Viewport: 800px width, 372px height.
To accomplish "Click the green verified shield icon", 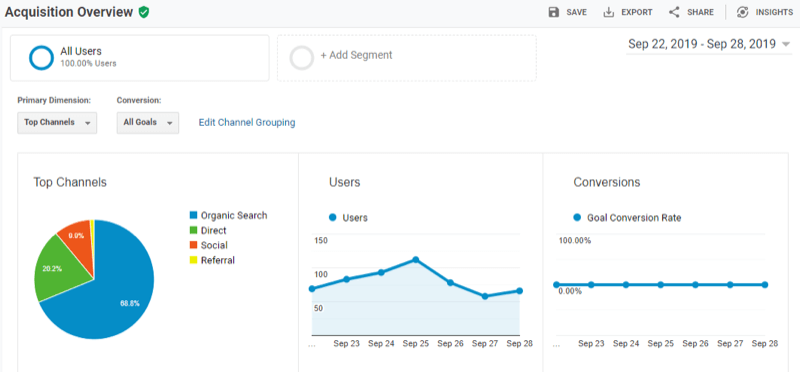I will point(144,13).
